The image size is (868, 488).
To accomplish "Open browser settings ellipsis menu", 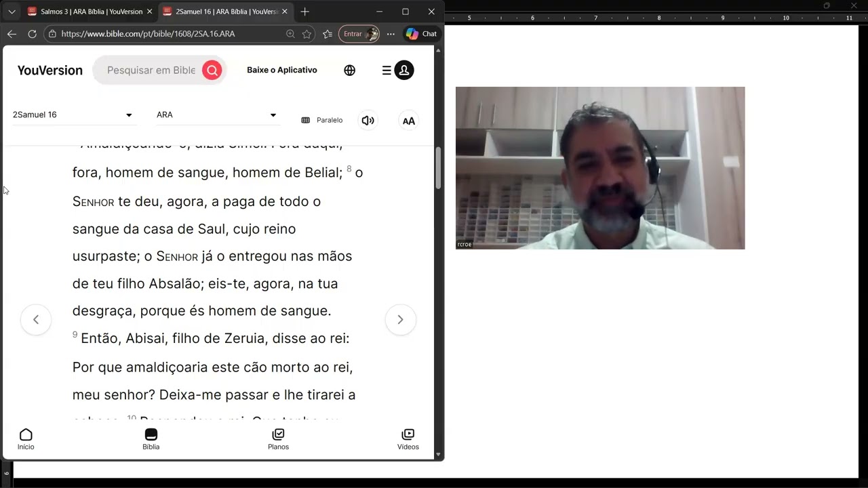I will pyautogui.click(x=391, y=34).
